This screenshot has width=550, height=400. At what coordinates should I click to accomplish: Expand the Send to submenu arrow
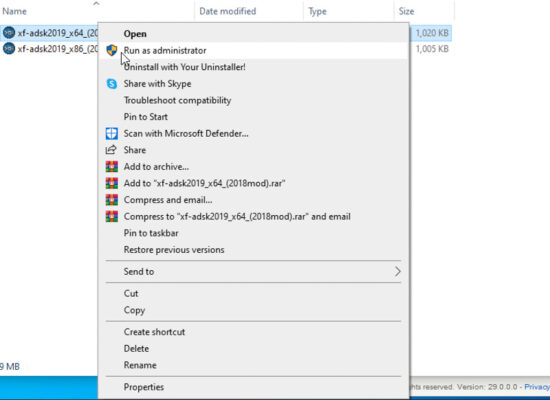point(397,271)
